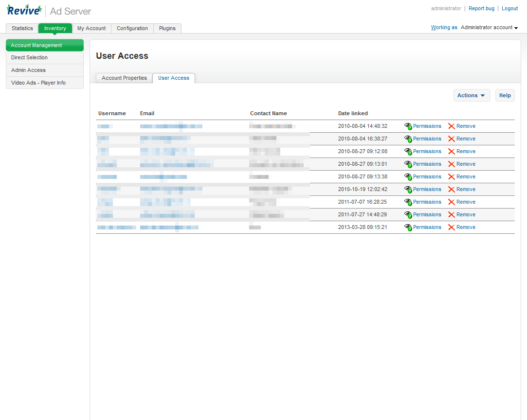
Task: Click the Help button
Action: click(505, 95)
